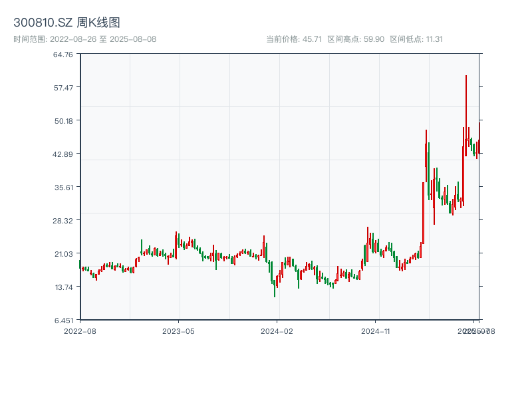Click the lowest green candlestick near early 2024-02
Screen dimensions: 532x399
tap(275, 289)
